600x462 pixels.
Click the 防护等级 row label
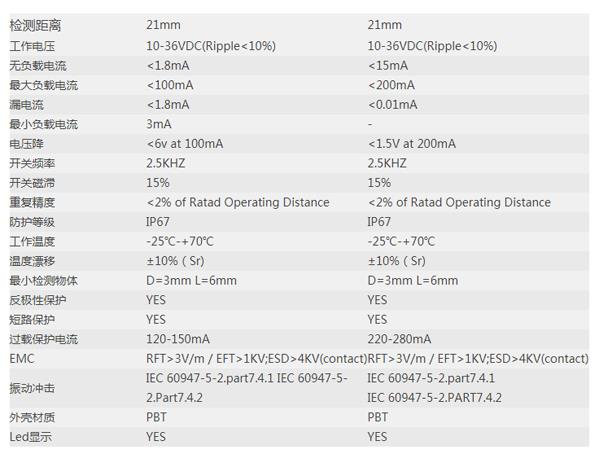32,222
